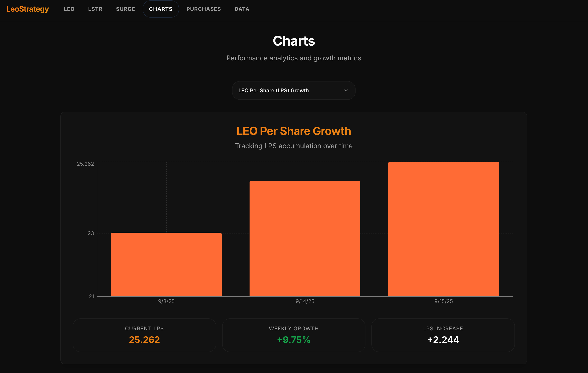Open the DATA nav item

(242, 9)
